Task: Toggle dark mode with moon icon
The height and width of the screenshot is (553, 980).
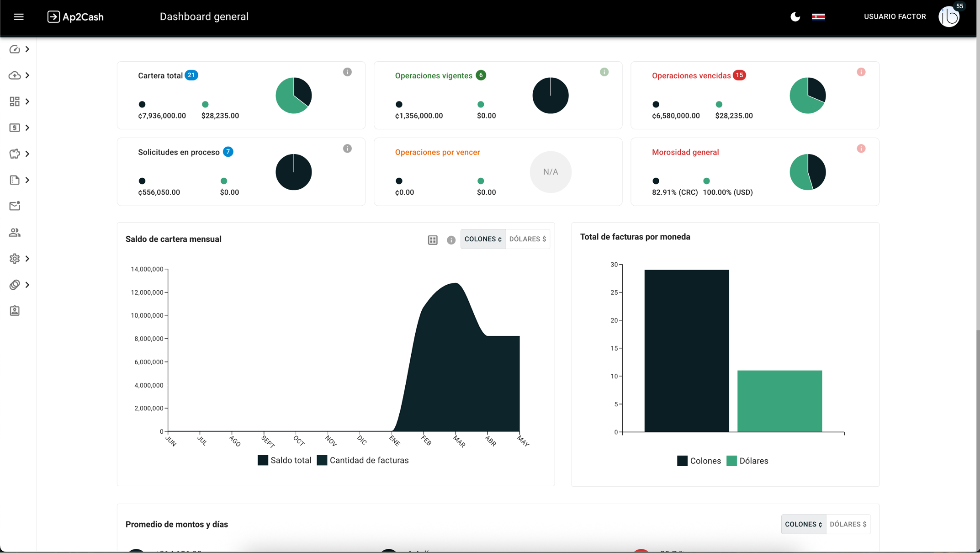Action: pos(795,17)
